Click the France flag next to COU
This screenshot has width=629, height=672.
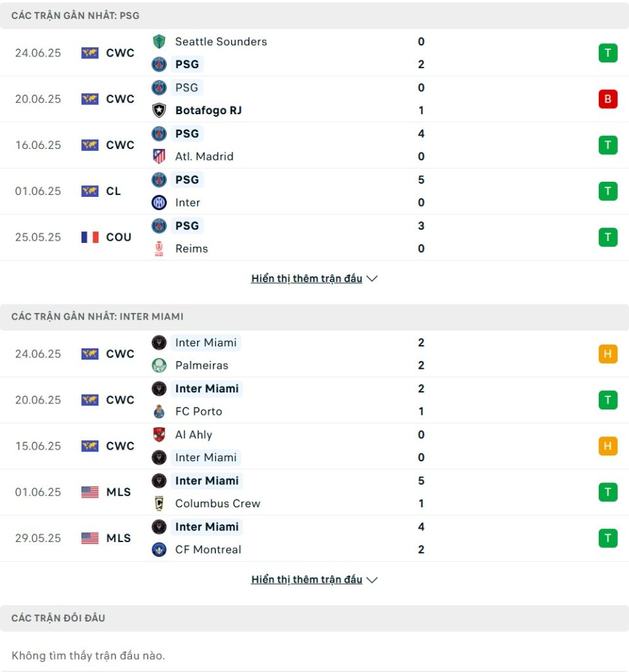(x=89, y=237)
